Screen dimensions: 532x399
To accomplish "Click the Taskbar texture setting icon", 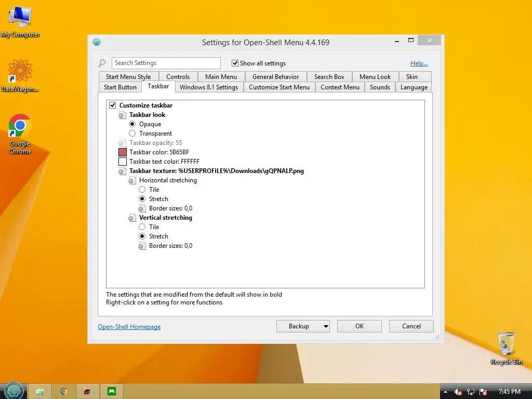I will coord(122,171).
